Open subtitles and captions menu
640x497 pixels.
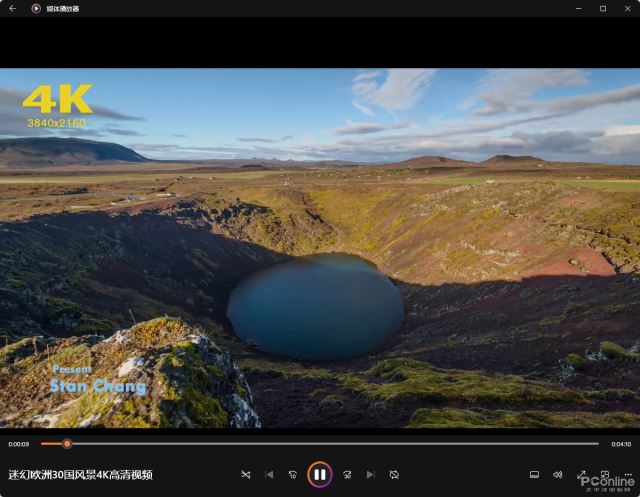(534, 475)
